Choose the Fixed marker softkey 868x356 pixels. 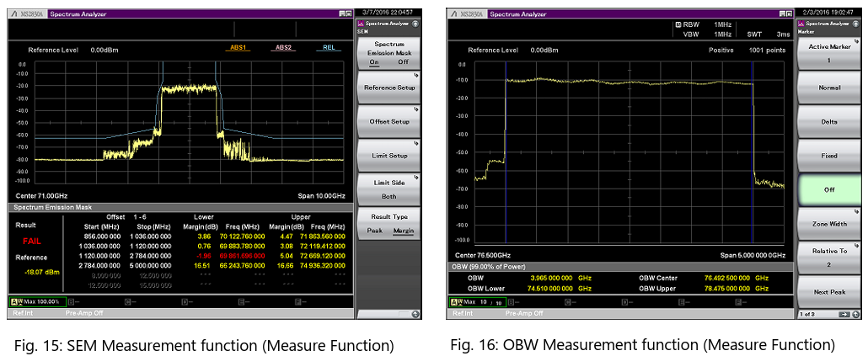pyautogui.click(x=829, y=156)
